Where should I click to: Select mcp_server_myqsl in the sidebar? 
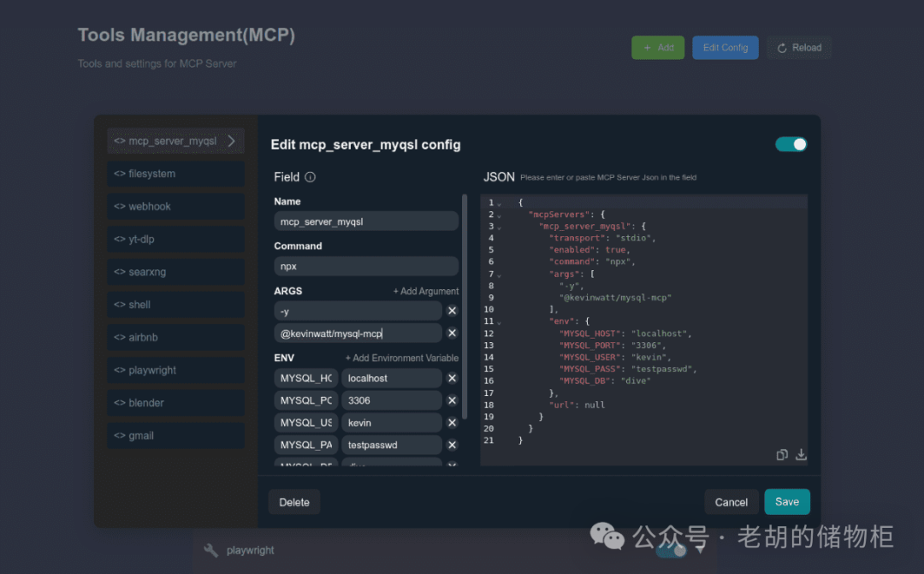[x=175, y=141]
